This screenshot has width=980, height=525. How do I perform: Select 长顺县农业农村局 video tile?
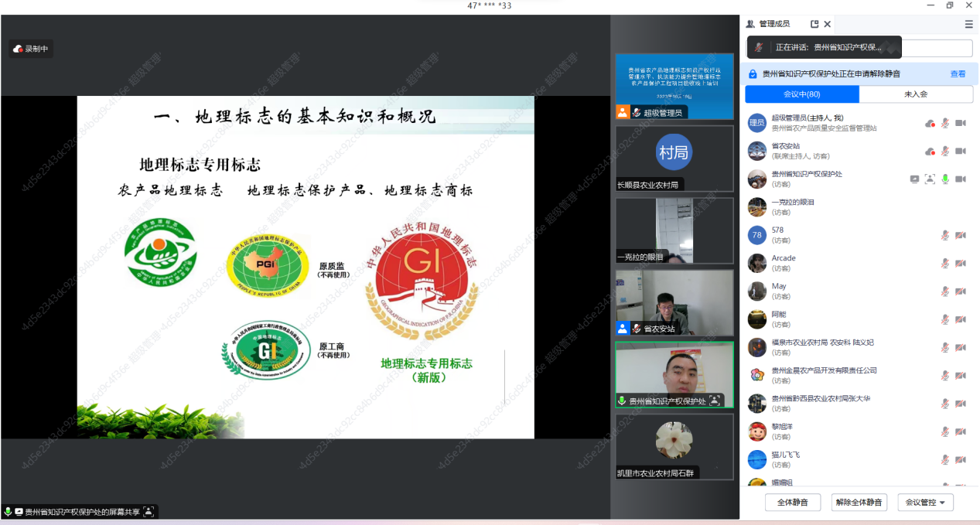click(x=674, y=158)
